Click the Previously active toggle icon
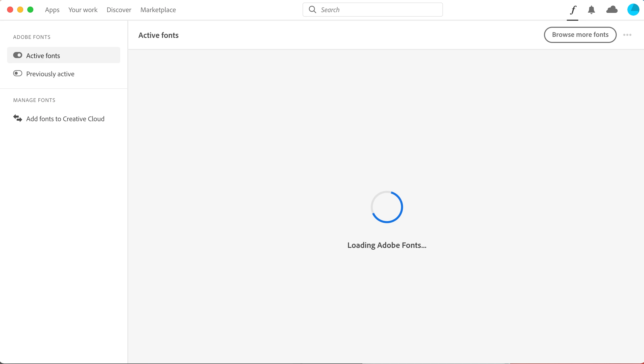This screenshot has height=364, width=644. pos(18,73)
